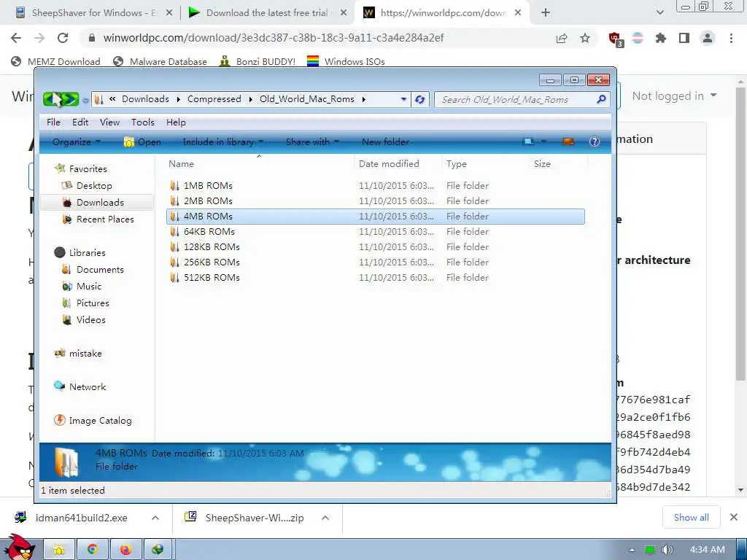Click the refresh button beside the address bar

pos(419,99)
